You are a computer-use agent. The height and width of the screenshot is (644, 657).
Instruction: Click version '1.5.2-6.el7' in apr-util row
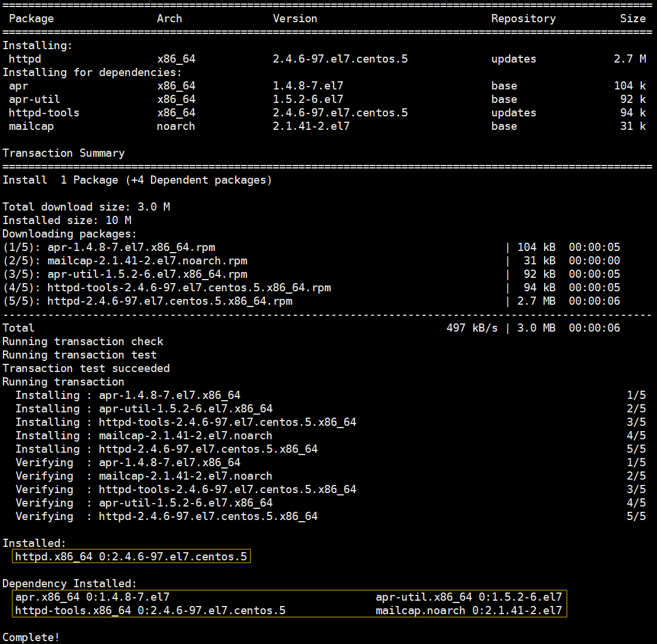(x=308, y=99)
